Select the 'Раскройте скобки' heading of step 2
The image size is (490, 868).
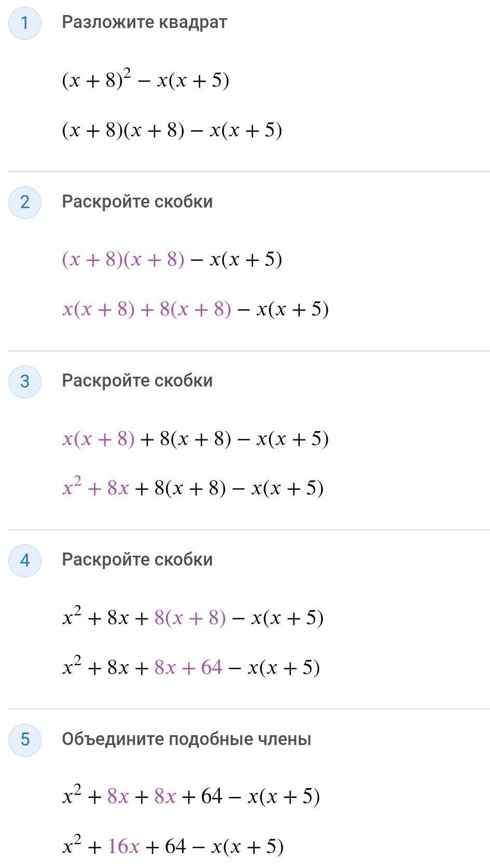(137, 201)
